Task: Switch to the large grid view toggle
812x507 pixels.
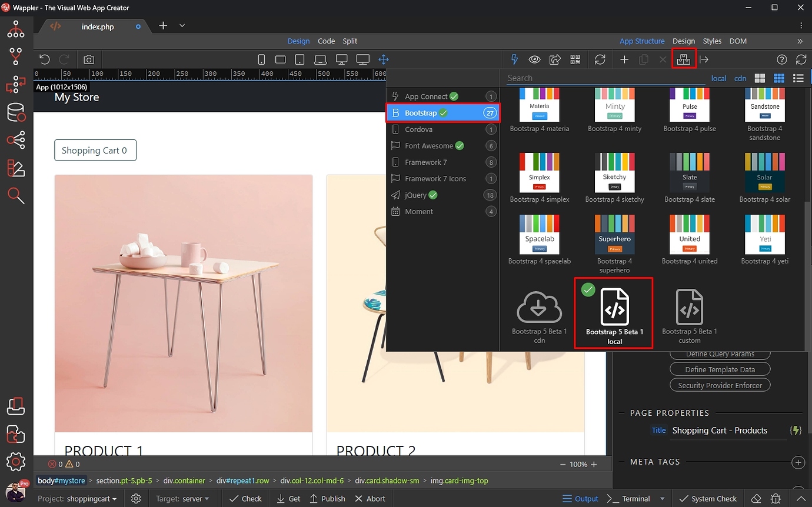Action: point(760,78)
